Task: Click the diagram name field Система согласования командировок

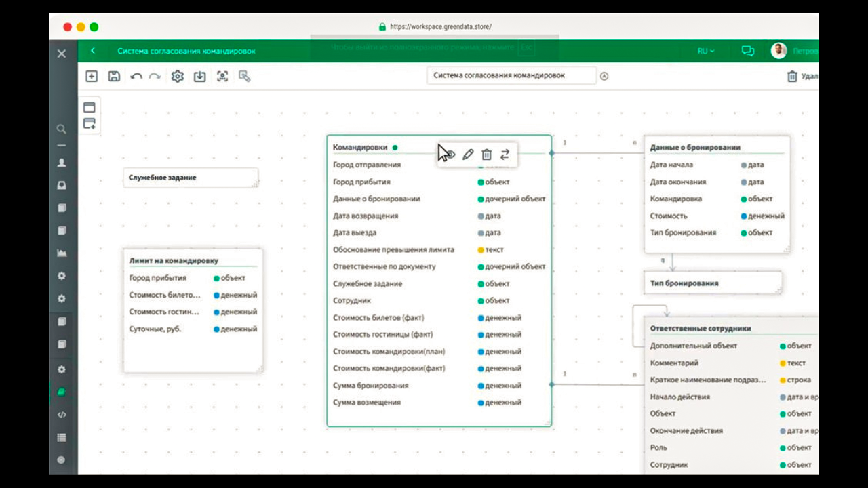Action: [x=511, y=76]
